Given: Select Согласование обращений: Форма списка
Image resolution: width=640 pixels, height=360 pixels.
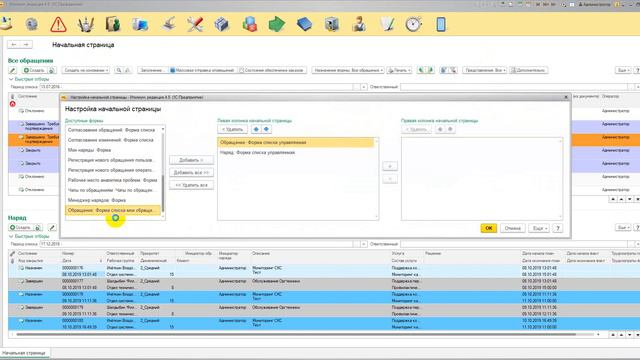Looking at the screenshot, I should 113,130.
